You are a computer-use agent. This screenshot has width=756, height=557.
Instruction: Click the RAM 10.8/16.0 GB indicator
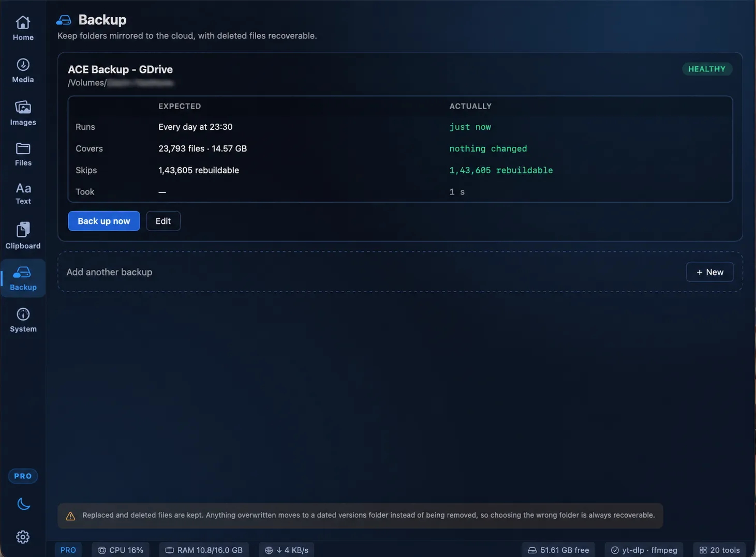coord(204,550)
